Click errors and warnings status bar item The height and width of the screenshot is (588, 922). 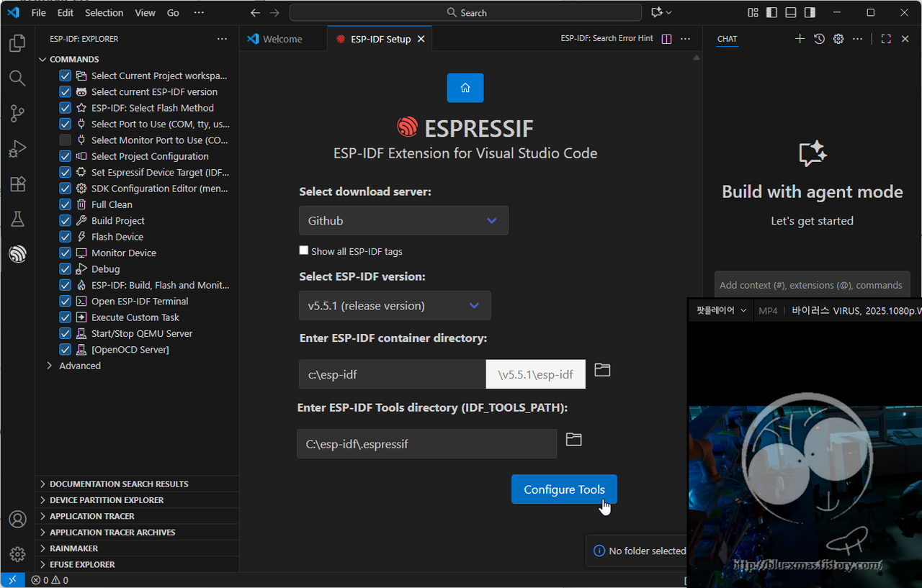point(50,580)
